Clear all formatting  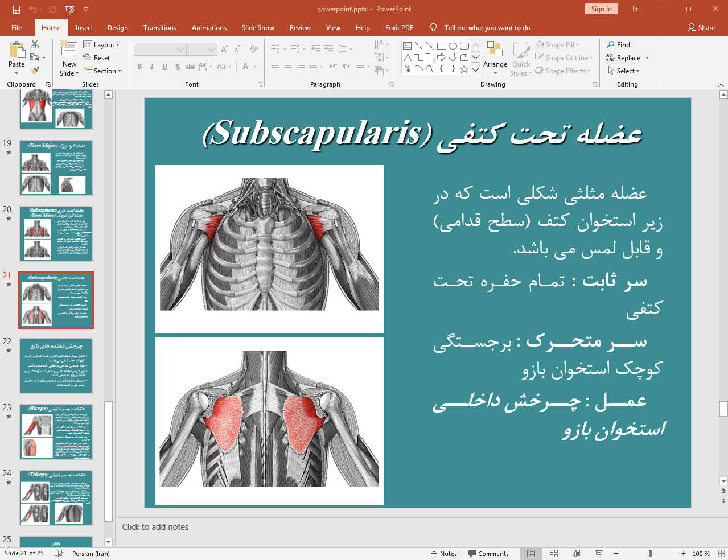254,50
